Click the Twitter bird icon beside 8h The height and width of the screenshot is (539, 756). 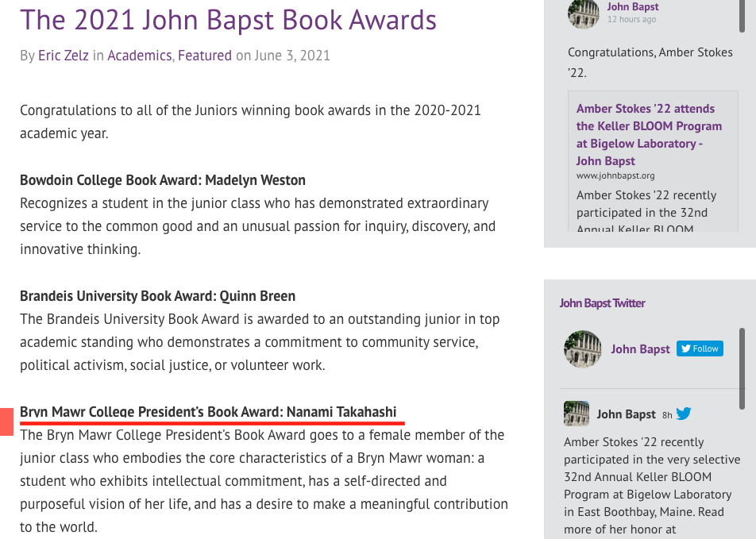684,414
